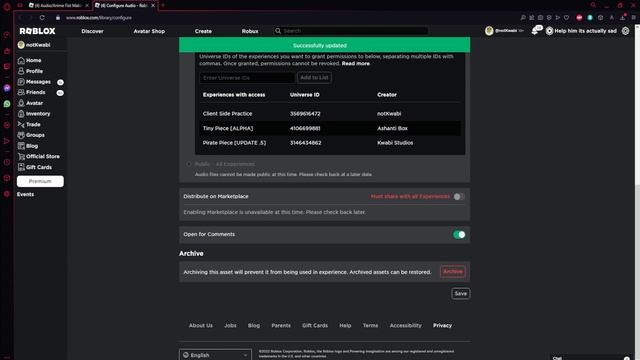This screenshot has height=360, width=640.
Task: Open the Terms footer link
Action: click(x=370, y=326)
